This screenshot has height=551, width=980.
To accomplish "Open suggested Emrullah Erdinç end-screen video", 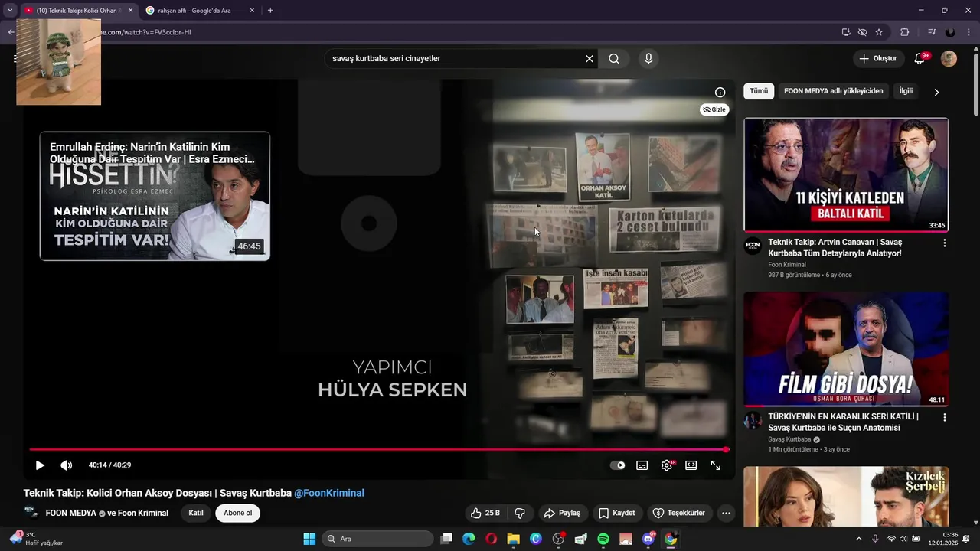I will tap(155, 196).
